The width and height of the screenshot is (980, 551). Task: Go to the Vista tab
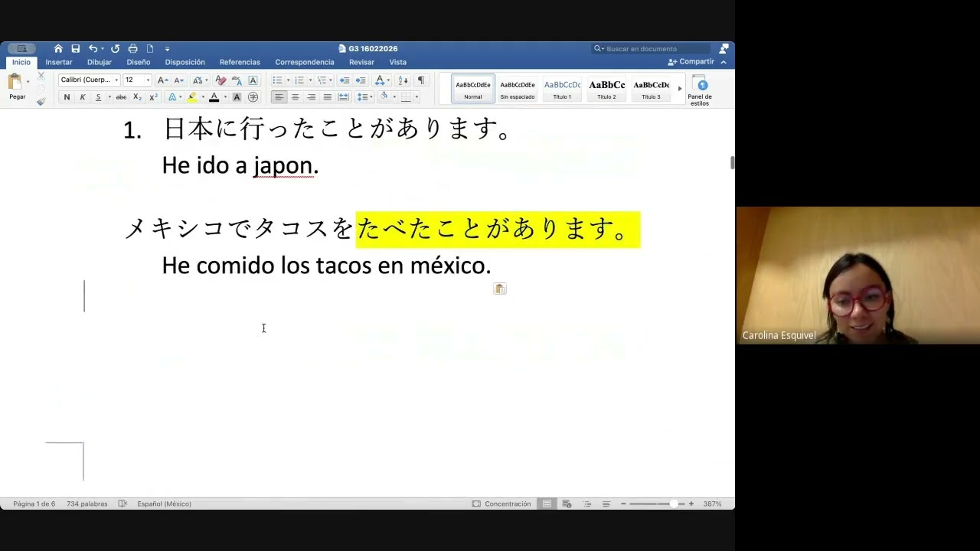pos(397,62)
